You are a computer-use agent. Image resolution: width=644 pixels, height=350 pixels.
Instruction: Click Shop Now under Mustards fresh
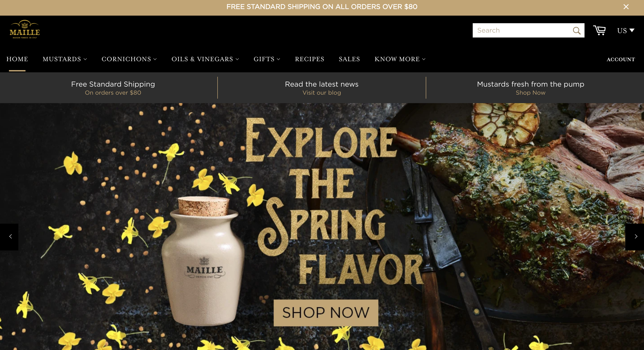point(530,93)
